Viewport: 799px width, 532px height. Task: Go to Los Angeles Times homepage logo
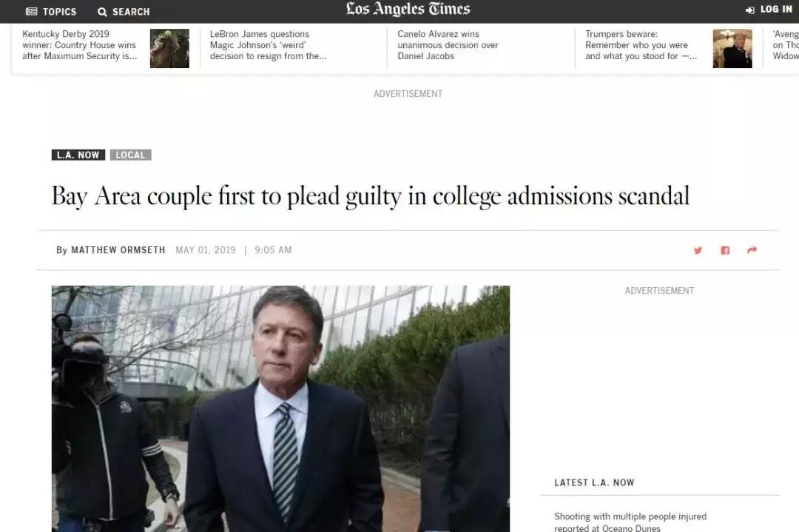point(408,10)
